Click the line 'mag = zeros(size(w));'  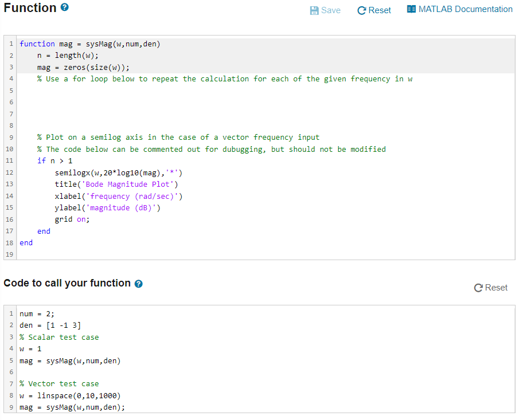(x=83, y=68)
